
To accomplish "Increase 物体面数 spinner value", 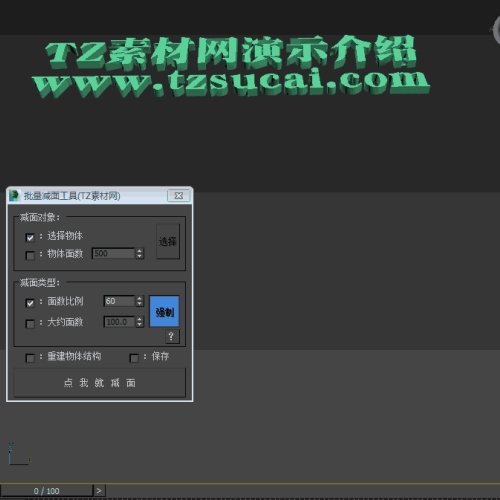I will [140, 251].
